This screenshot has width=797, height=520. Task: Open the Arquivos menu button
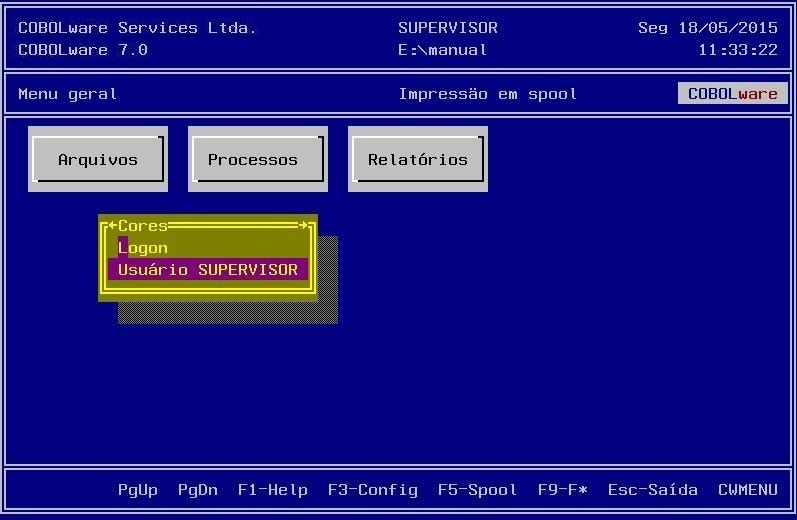tap(98, 159)
